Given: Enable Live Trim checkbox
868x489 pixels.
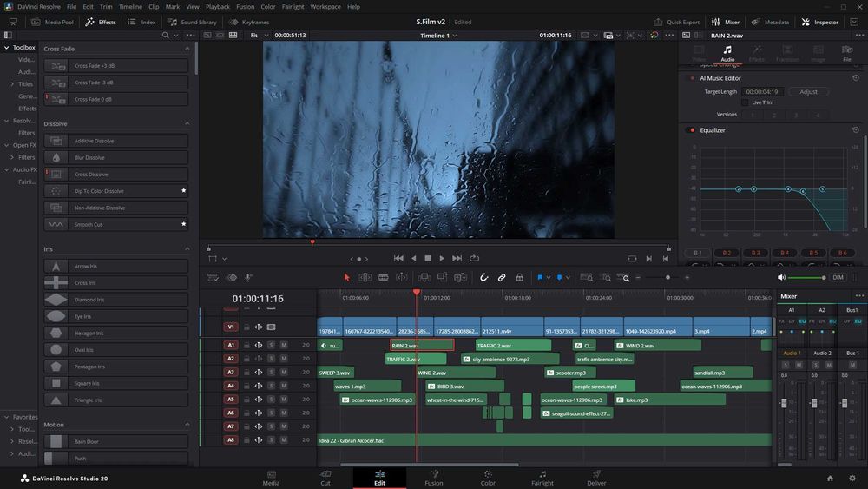Looking at the screenshot, I should (x=745, y=102).
